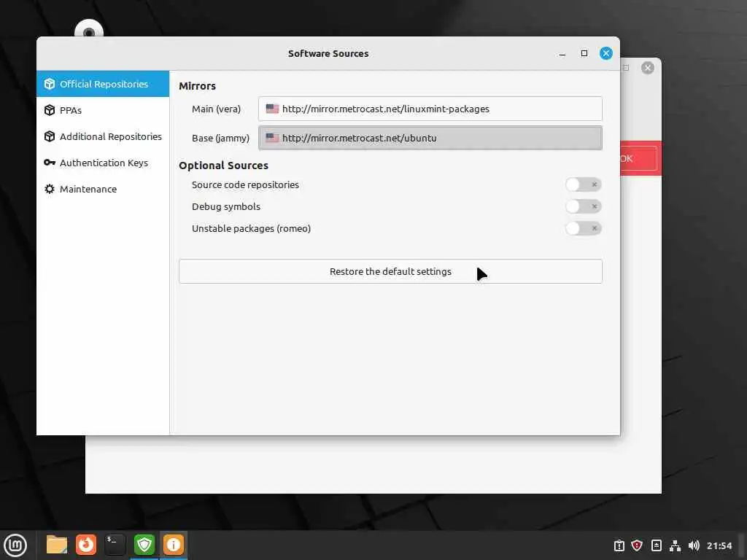Screen dimensions: 747x560
Task: Open the Official Repositories section
Action: pos(103,84)
